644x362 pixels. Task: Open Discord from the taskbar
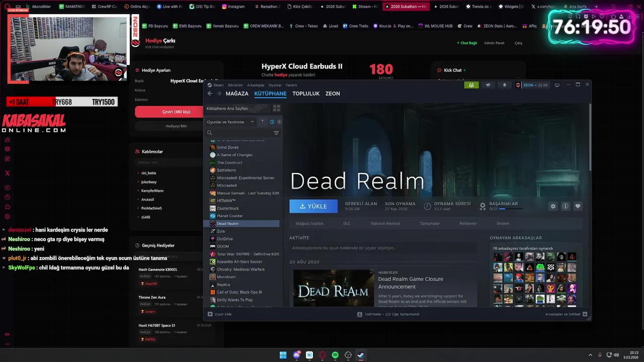pyautogui.click(x=296, y=355)
